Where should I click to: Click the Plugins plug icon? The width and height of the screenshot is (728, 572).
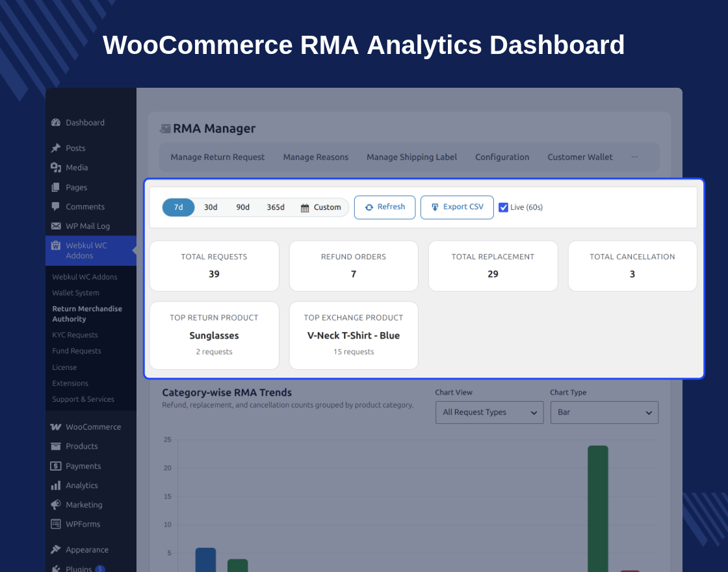click(x=56, y=569)
